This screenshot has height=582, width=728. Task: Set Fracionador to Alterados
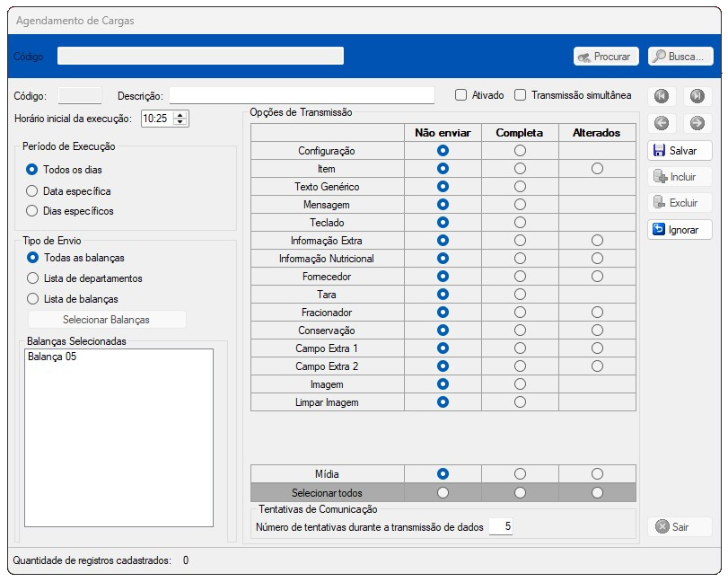pyautogui.click(x=597, y=313)
